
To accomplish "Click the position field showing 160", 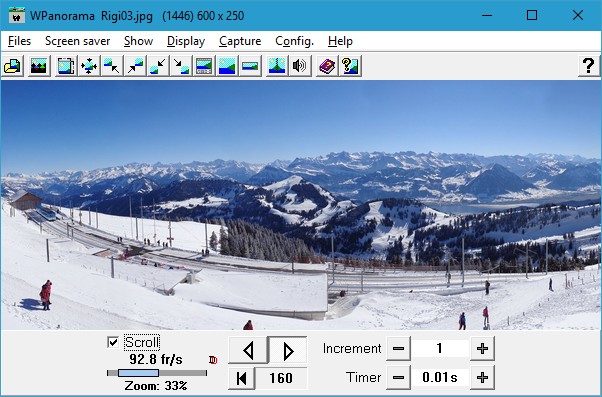I will point(281,378).
